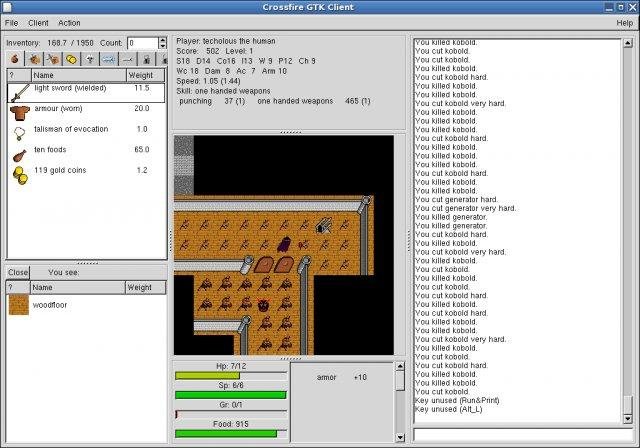
Task: Click the red-glowing kobold on the map
Action: pos(264,304)
